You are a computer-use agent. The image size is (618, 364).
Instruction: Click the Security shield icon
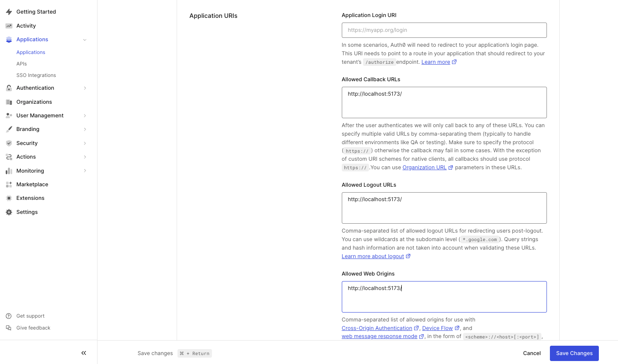8,143
